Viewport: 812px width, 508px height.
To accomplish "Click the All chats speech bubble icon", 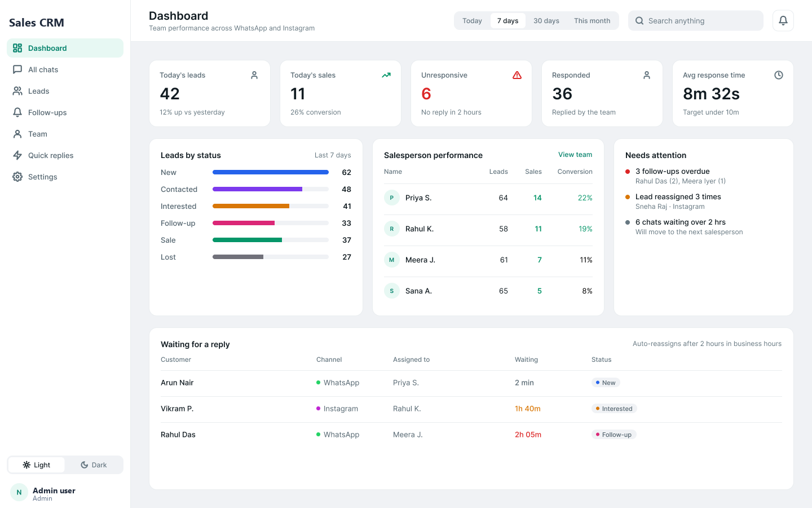I will tap(17, 69).
